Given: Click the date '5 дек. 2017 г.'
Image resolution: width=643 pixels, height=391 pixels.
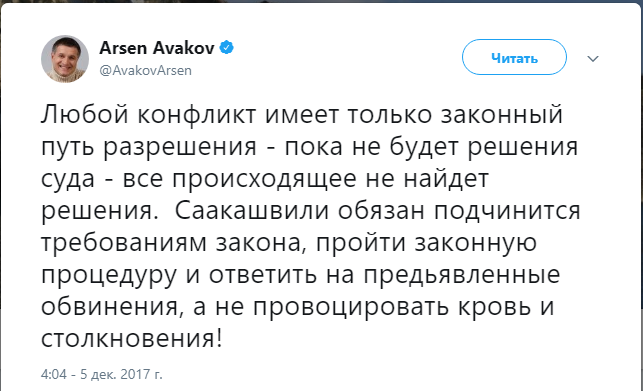Looking at the screenshot, I should [121, 375].
